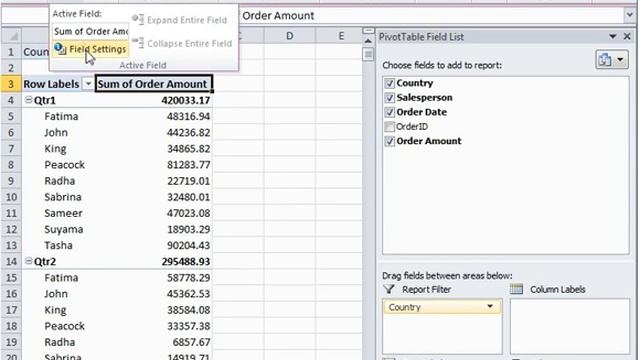Check the OrderID field checkbox

pyautogui.click(x=389, y=127)
